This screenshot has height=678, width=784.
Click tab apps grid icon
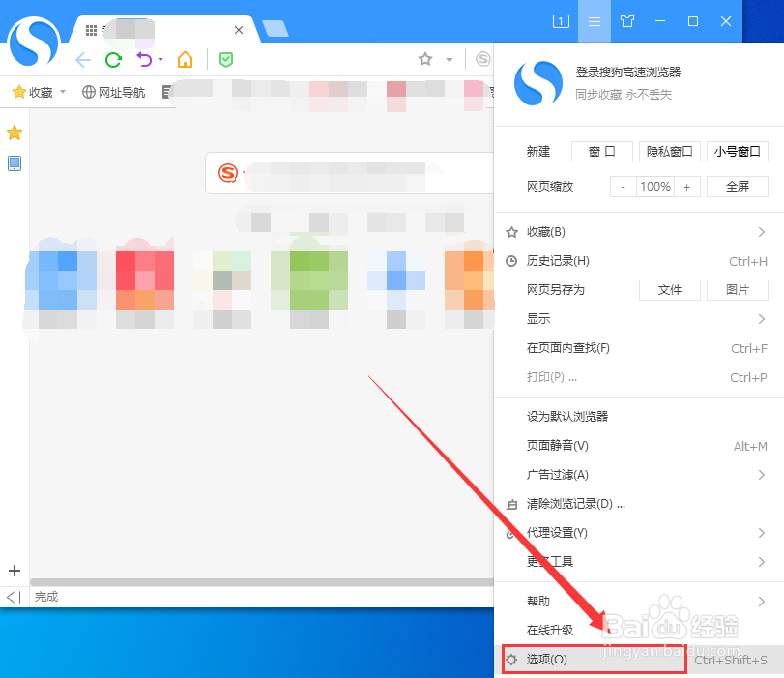[x=91, y=30]
